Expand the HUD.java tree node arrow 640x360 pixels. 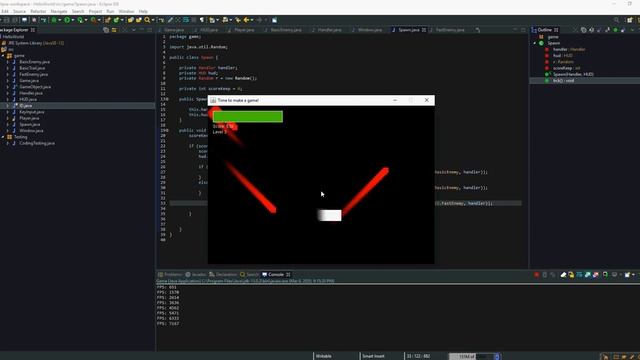7,99
